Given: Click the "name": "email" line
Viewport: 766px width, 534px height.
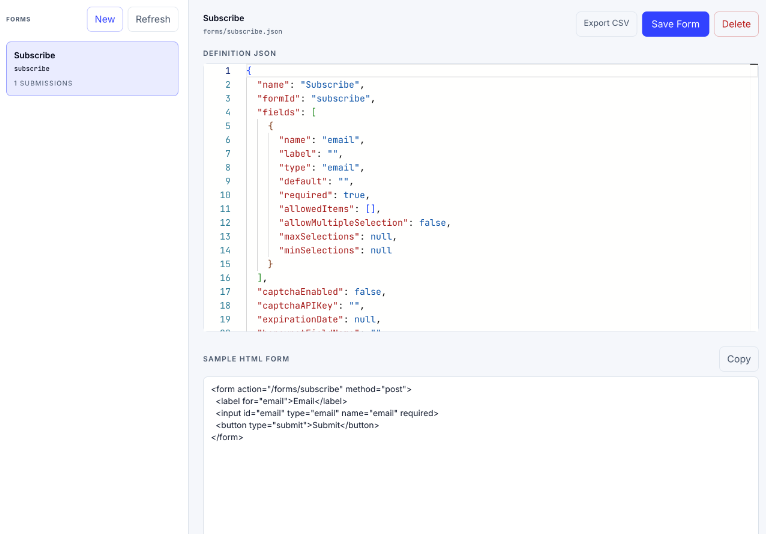Looking at the screenshot, I should [321, 140].
